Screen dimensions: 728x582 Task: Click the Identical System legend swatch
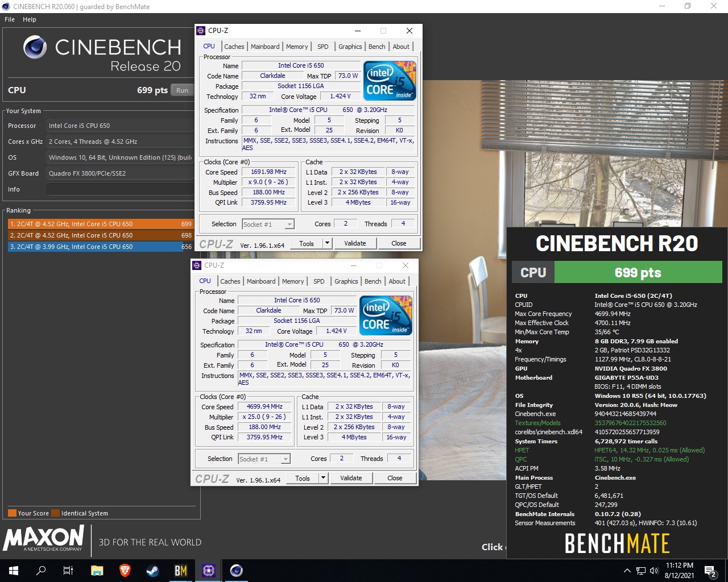pyautogui.click(x=55, y=513)
